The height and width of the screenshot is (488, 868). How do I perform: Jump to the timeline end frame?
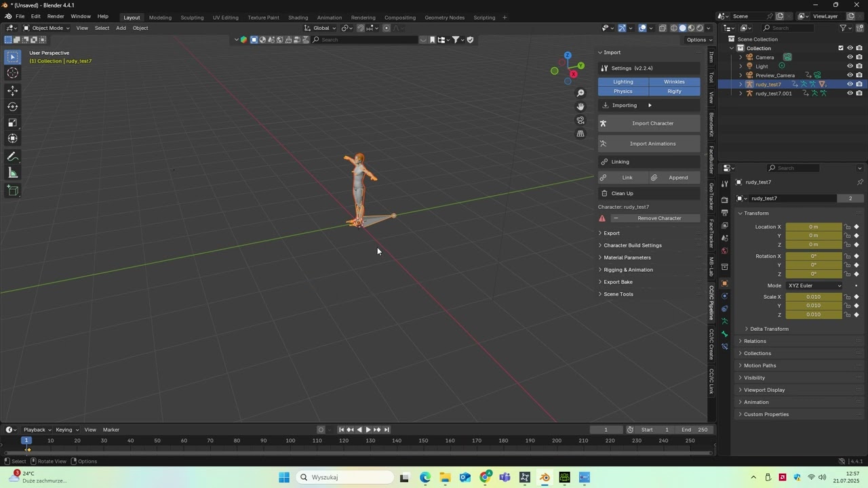click(387, 430)
